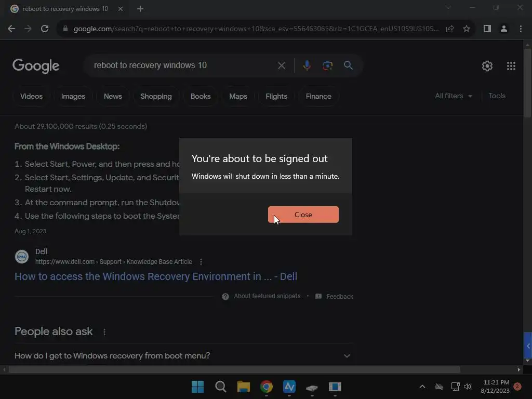Open the volume tray icon
The width and height of the screenshot is (532, 399).
tap(468, 387)
